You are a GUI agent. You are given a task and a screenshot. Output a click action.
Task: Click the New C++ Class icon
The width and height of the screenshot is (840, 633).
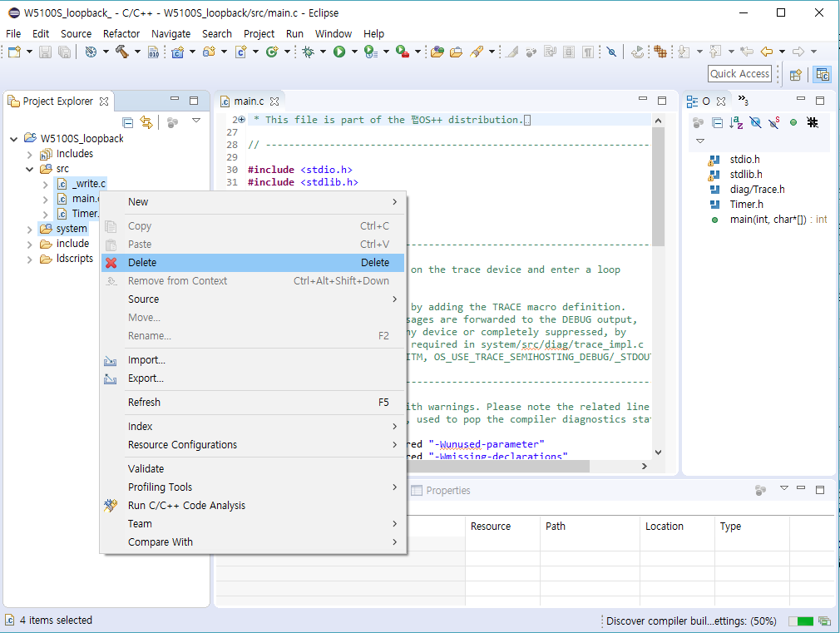(x=272, y=52)
